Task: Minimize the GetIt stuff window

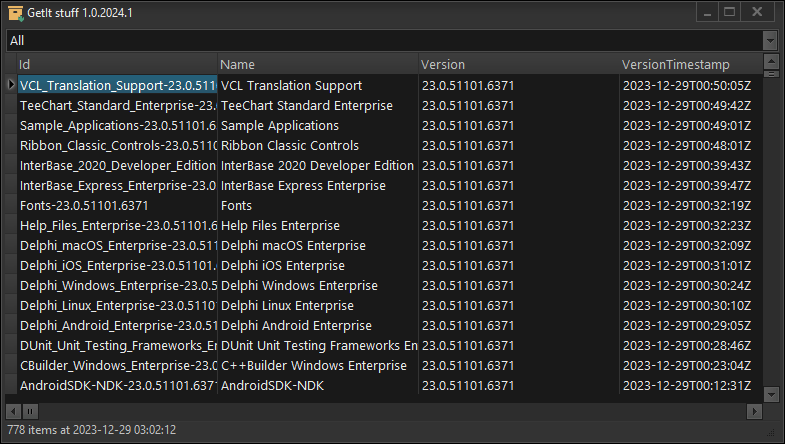Action: 707,13
